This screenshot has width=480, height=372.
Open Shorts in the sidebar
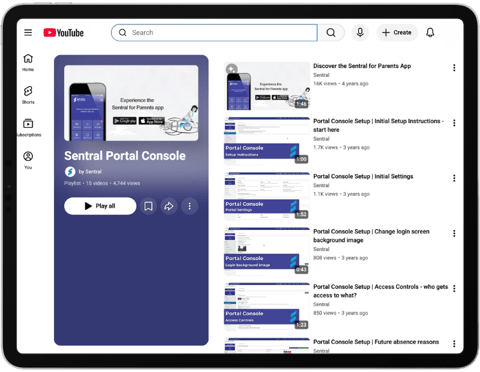28,95
